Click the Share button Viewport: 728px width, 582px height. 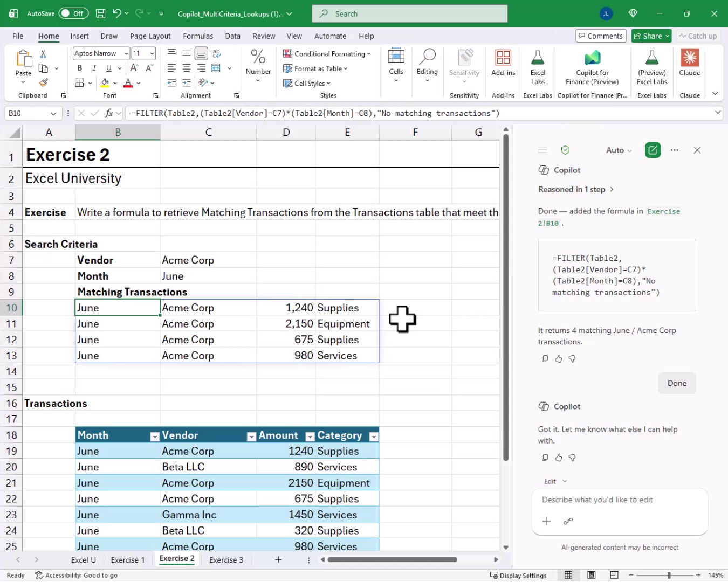[x=651, y=36]
